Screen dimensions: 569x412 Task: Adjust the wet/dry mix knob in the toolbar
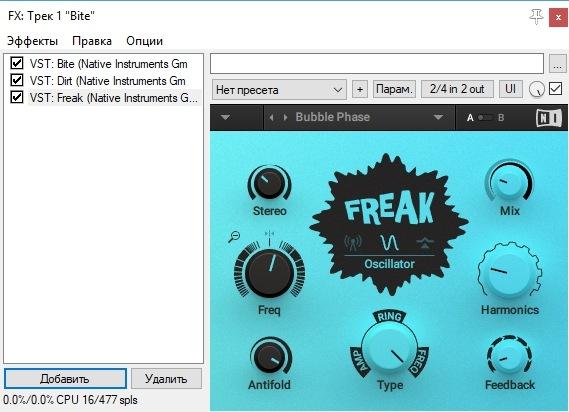[537, 89]
